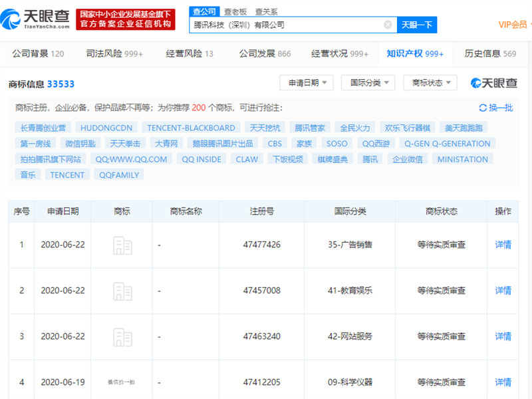This screenshot has width=532, height=399.
Task: Switch to the 查老板 search tab
Action: (235, 12)
